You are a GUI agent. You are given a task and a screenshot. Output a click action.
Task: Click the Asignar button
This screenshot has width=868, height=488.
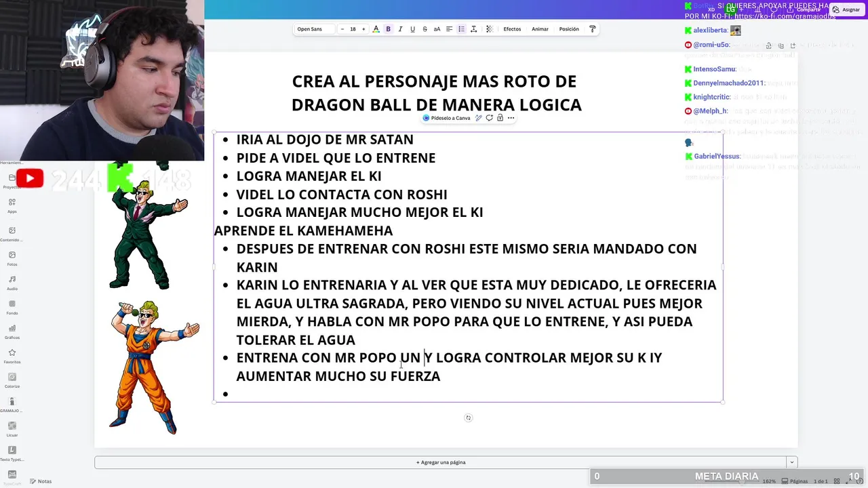(x=846, y=9)
